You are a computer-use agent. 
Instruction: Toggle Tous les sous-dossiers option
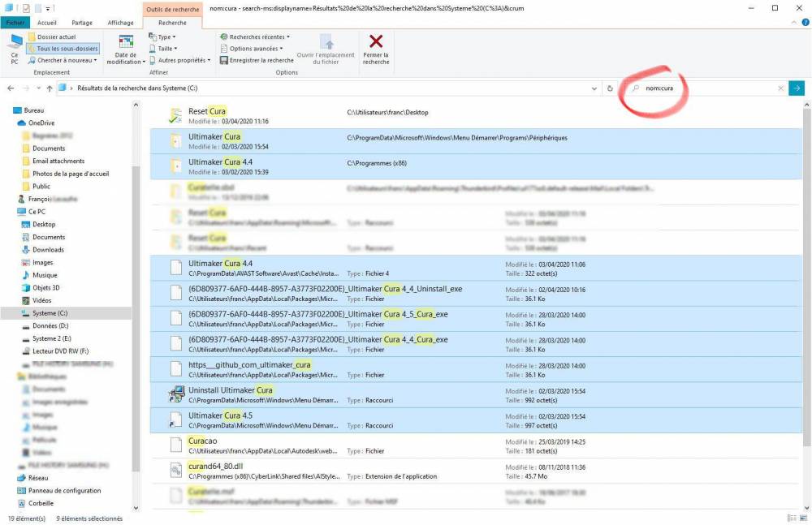(x=63, y=49)
